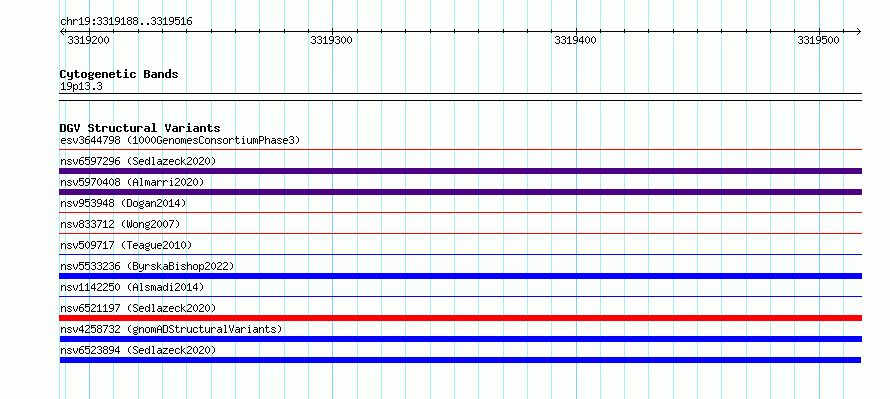Image resolution: width=890 pixels, height=399 pixels.
Task: Click the nsv6597296 (Sedlazeck2020) label
Action: pyautogui.click(x=138, y=161)
